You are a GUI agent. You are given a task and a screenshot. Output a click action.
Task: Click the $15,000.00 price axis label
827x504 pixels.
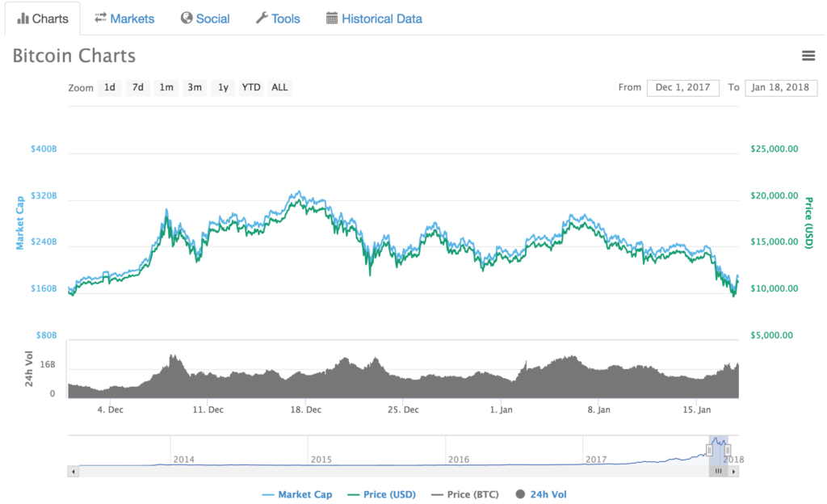775,242
